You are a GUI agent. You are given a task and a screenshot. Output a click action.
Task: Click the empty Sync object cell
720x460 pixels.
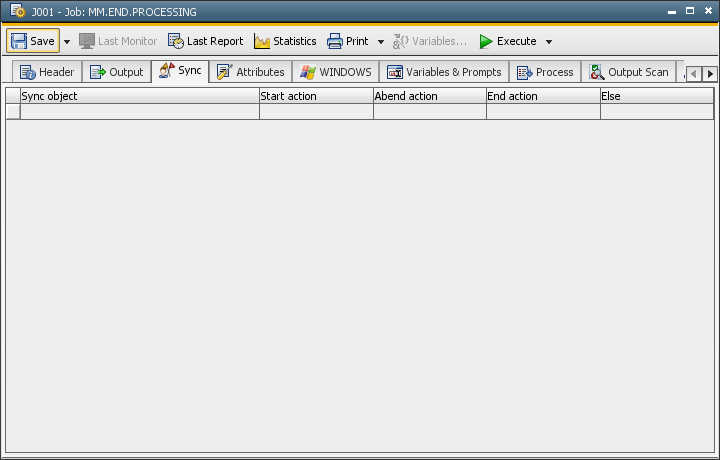click(140, 112)
